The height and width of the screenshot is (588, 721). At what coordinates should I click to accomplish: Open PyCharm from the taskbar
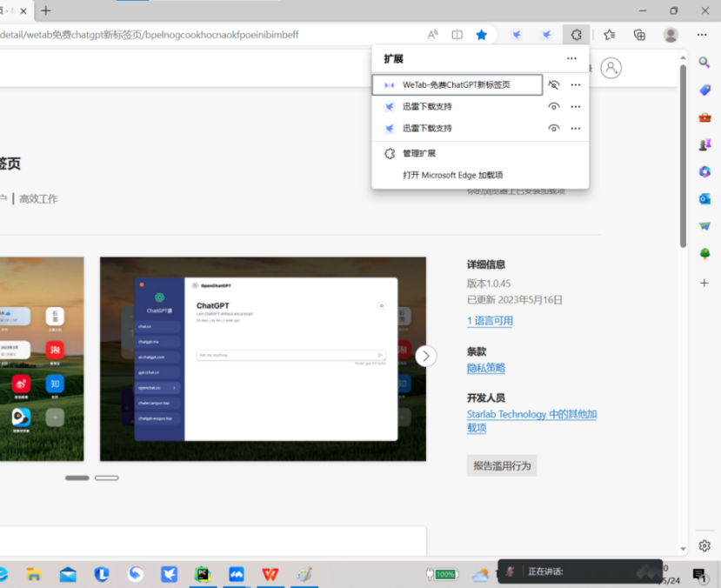pos(203,574)
